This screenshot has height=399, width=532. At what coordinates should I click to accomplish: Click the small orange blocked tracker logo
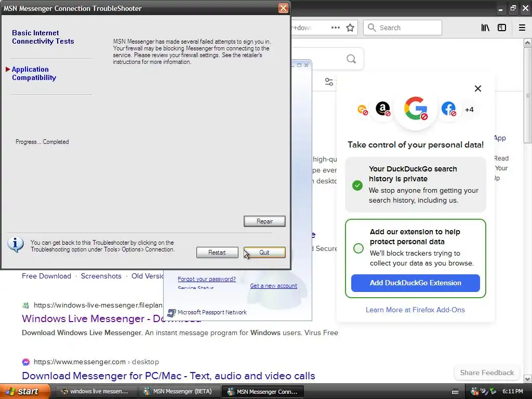(x=362, y=110)
